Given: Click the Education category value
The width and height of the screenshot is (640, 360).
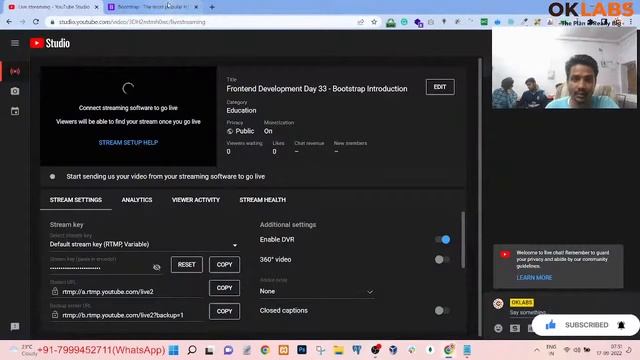Looking at the screenshot, I should coord(241,111).
